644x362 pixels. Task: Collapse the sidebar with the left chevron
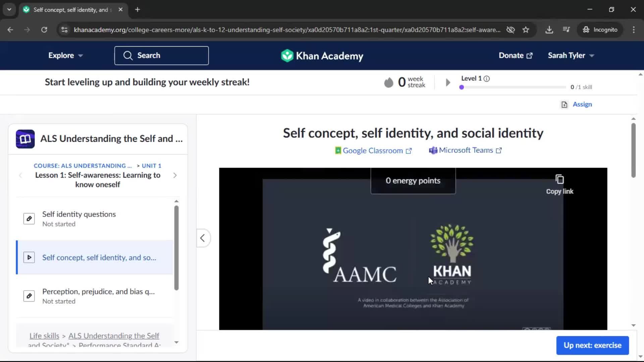203,238
